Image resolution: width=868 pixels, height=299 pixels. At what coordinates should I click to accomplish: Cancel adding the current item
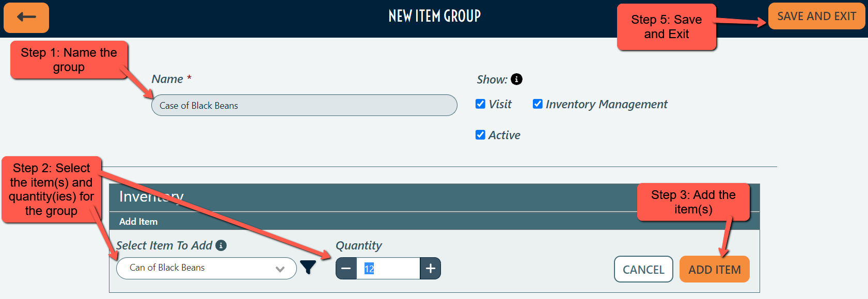643,269
